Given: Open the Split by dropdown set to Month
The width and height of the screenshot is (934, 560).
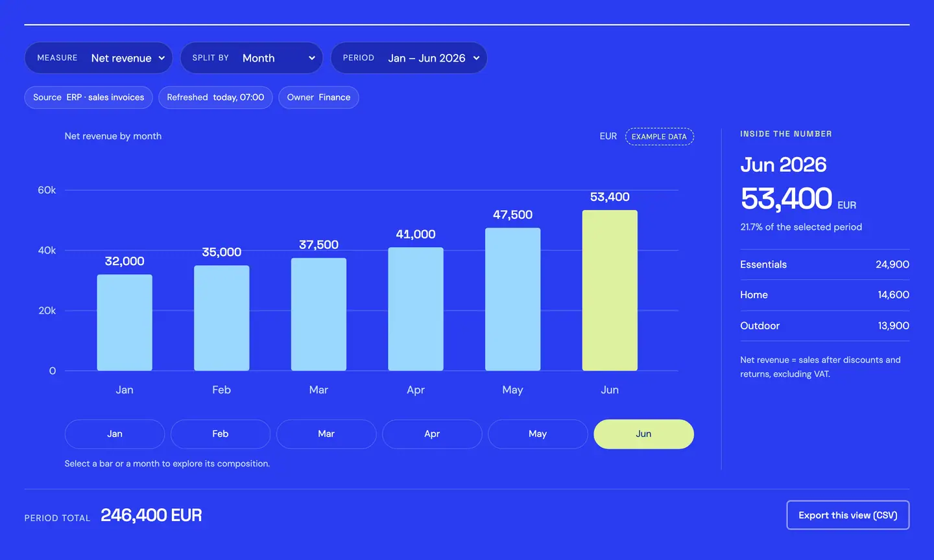Looking at the screenshot, I should pyautogui.click(x=252, y=58).
